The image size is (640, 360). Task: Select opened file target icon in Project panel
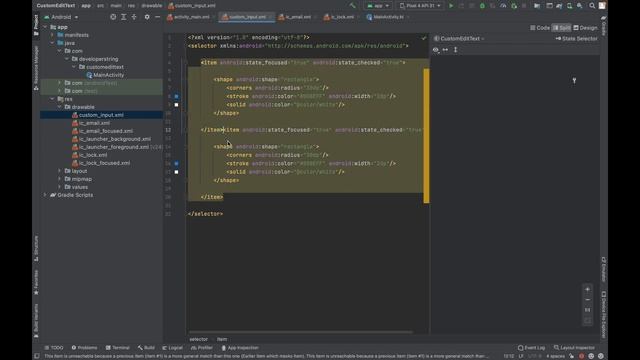pyautogui.click(x=113, y=17)
